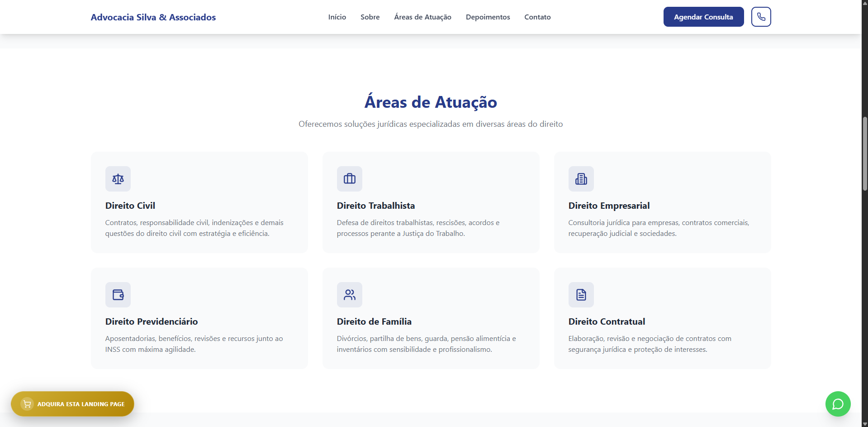868x427 pixels.
Task: Click the phone call icon button
Action: 761,17
